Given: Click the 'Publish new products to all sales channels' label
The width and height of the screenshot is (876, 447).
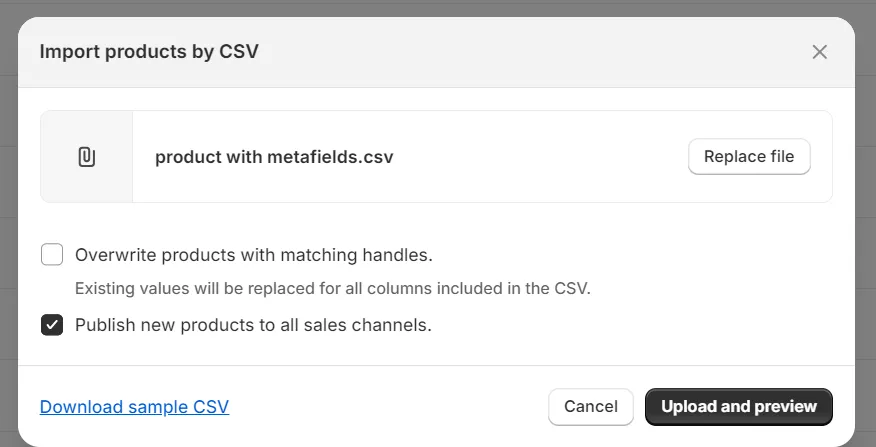Looking at the screenshot, I should (253, 325).
